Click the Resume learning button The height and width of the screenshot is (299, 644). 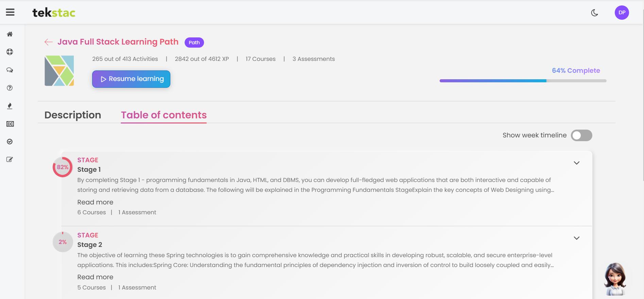[131, 79]
